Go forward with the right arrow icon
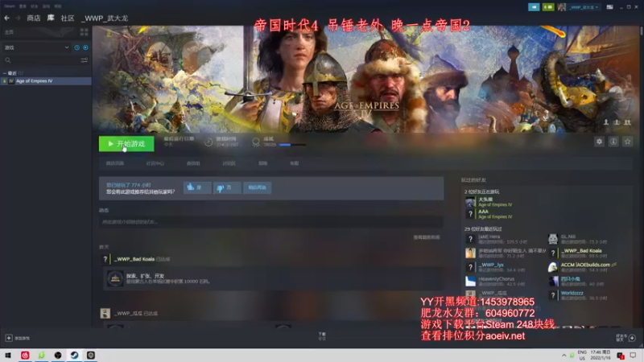 18,18
